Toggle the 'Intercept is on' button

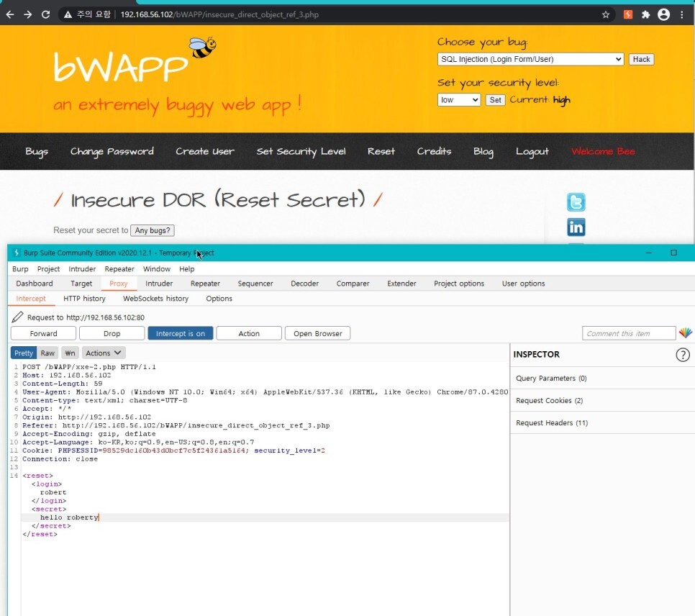click(x=181, y=333)
